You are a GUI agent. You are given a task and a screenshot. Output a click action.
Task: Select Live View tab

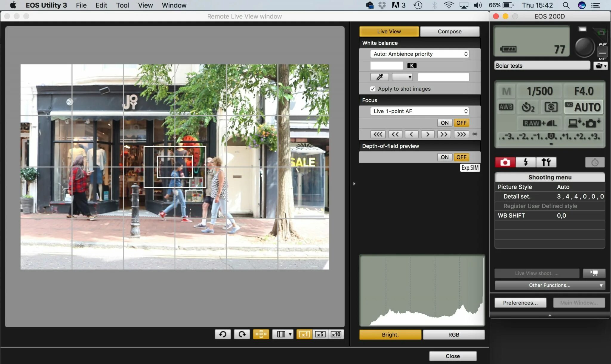pyautogui.click(x=389, y=31)
